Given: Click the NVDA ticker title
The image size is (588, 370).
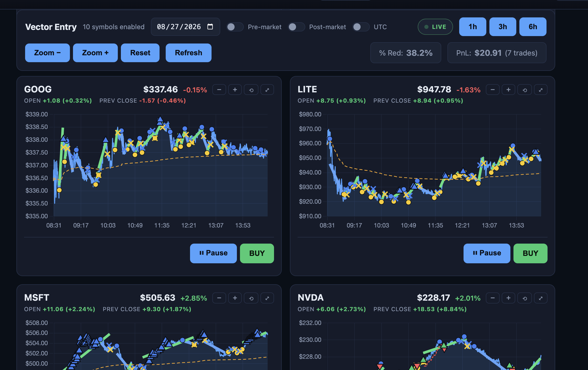Looking at the screenshot, I should point(311,298).
